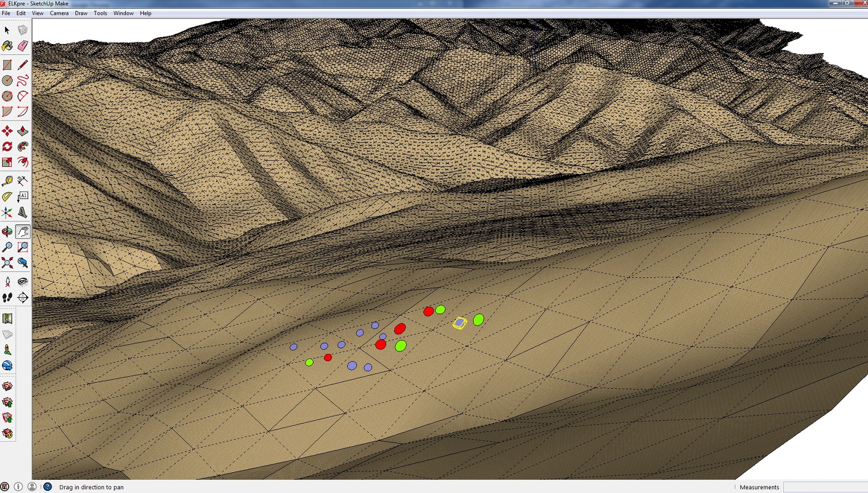Viewport: 868px width, 493px height.
Task: Activate the Protractor tool
Action: click(x=7, y=197)
